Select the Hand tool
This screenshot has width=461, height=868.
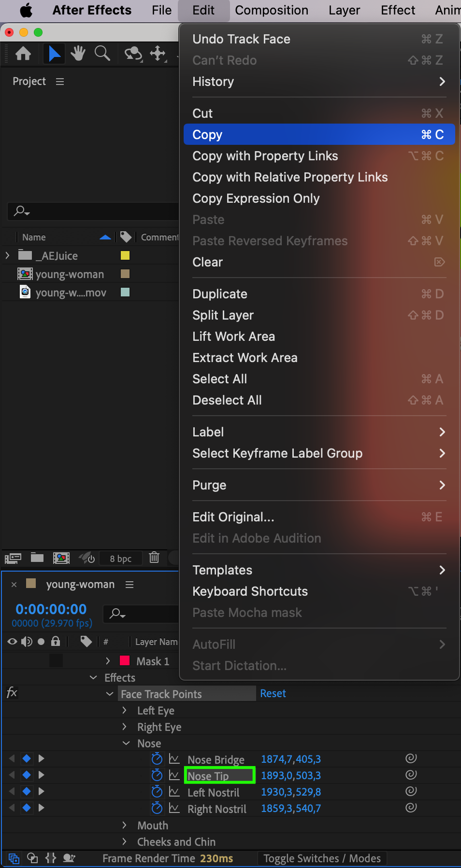(78, 54)
